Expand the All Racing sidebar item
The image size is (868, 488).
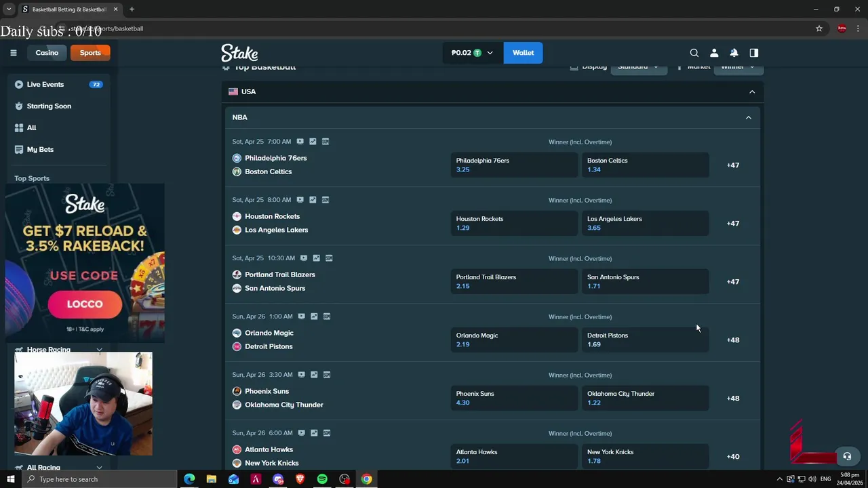point(99,468)
